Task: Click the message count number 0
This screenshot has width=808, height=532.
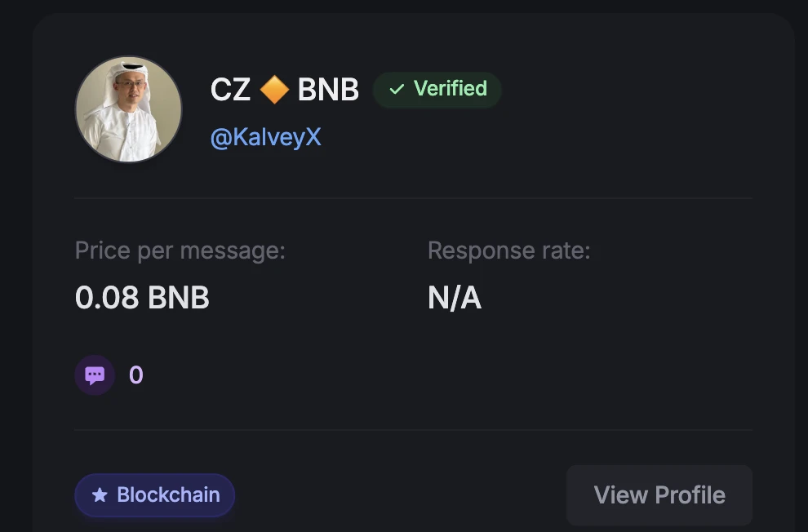Action: [x=136, y=375]
